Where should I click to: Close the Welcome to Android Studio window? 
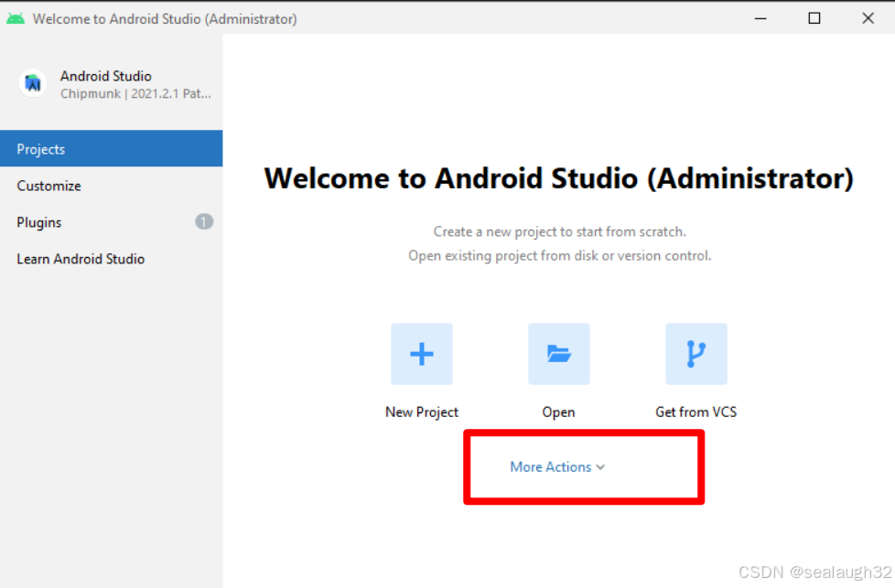click(868, 19)
